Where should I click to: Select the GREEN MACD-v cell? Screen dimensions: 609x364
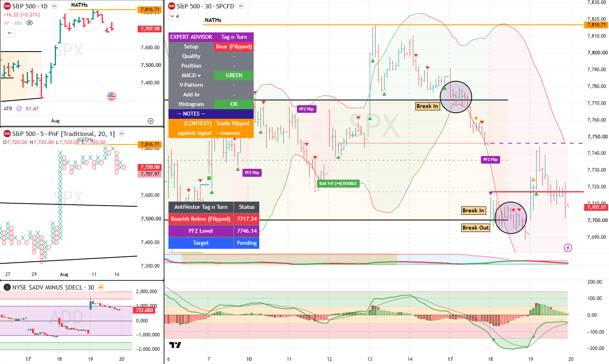234,75
